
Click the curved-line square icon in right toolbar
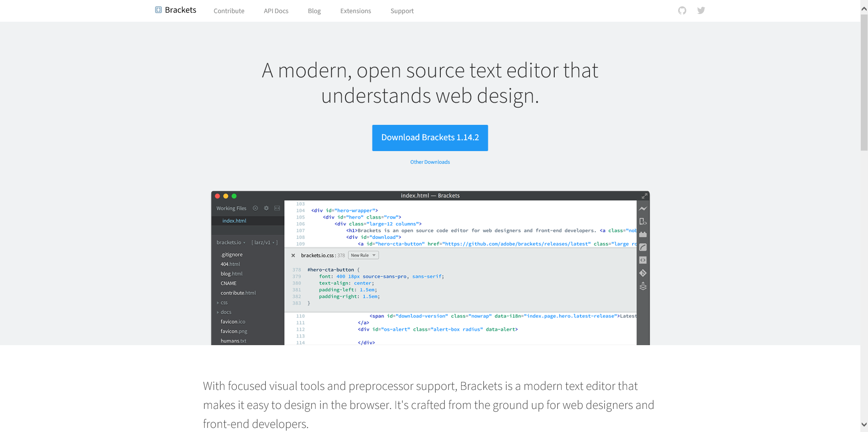point(643,247)
